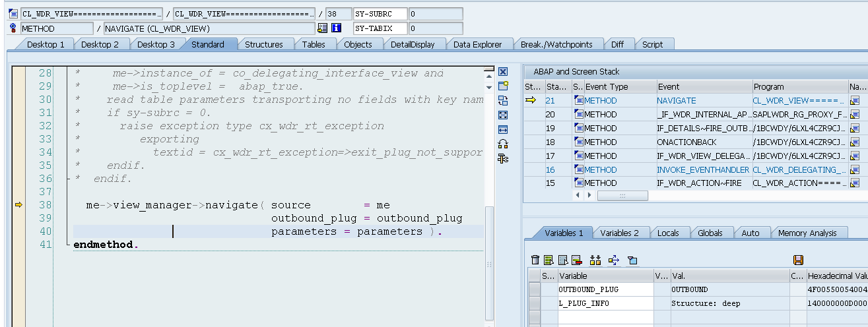Open the Script tab
The image size is (868, 327).
click(x=652, y=44)
